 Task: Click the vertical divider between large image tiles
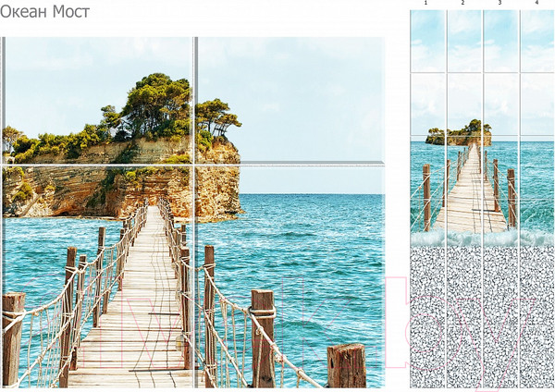click(194, 213)
